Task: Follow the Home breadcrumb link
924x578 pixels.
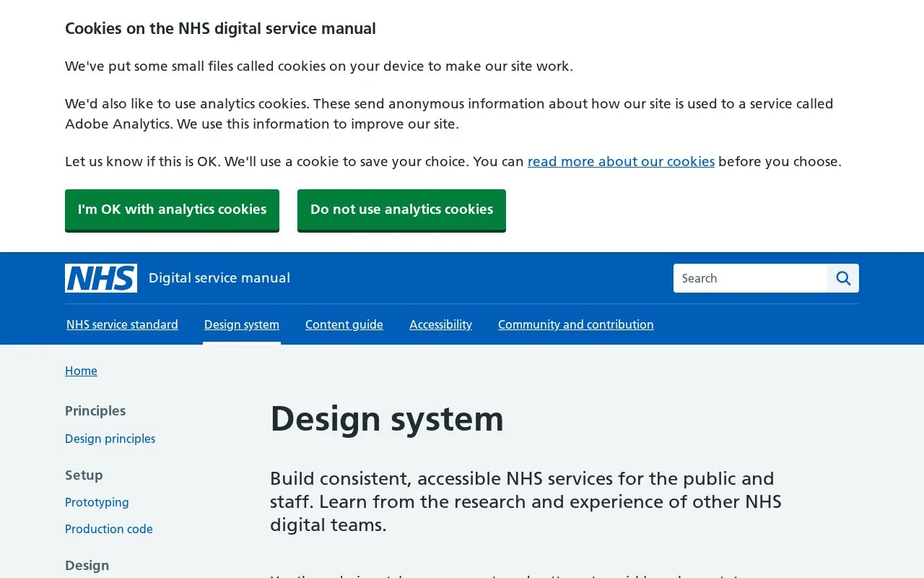Action: [x=81, y=371]
